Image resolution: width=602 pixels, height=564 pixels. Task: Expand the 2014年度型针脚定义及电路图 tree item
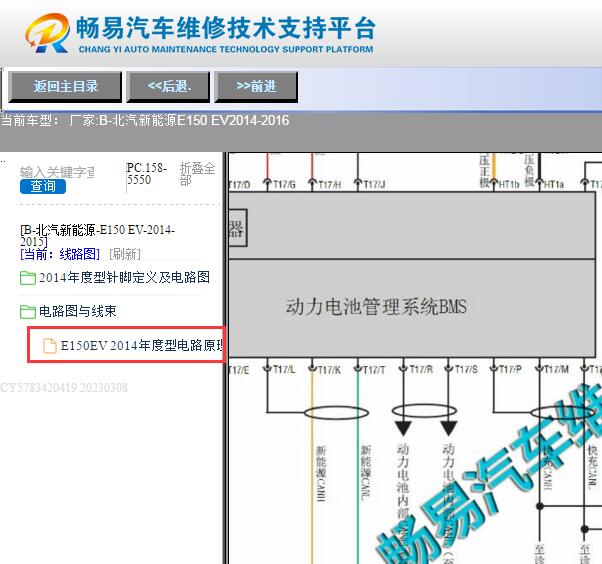click(124, 277)
